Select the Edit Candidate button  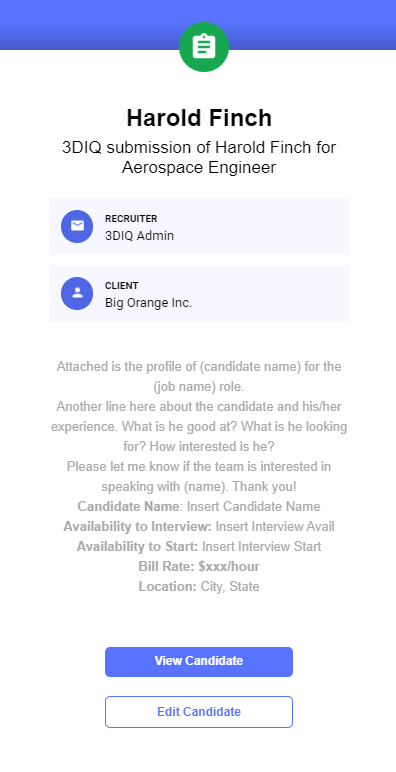coord(199,712)
